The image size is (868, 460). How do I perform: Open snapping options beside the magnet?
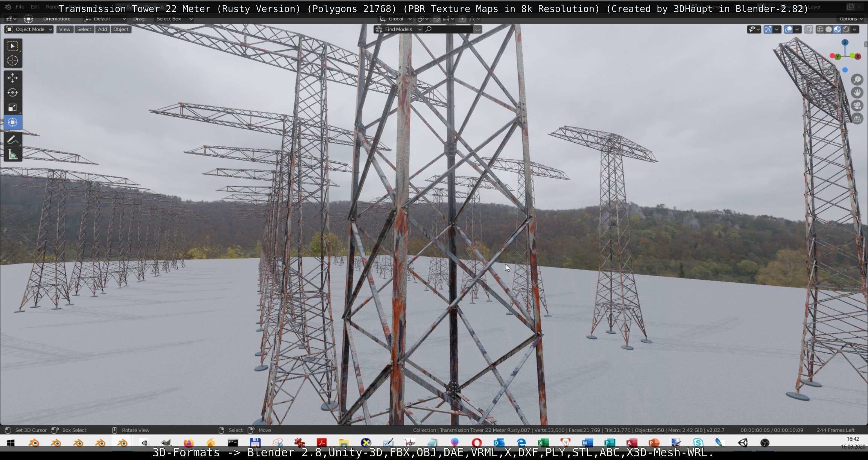[x=448, y=19]
